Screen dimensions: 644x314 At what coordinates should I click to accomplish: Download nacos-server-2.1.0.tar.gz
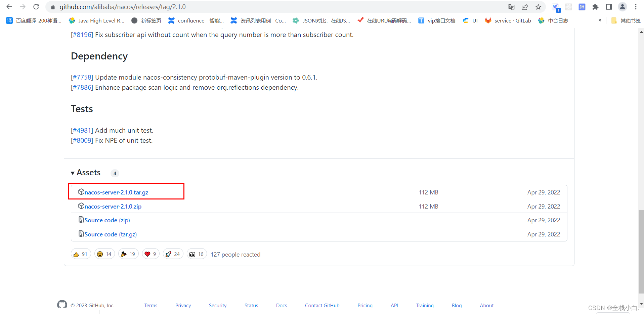pyautogui.click(x=116, y=192)
